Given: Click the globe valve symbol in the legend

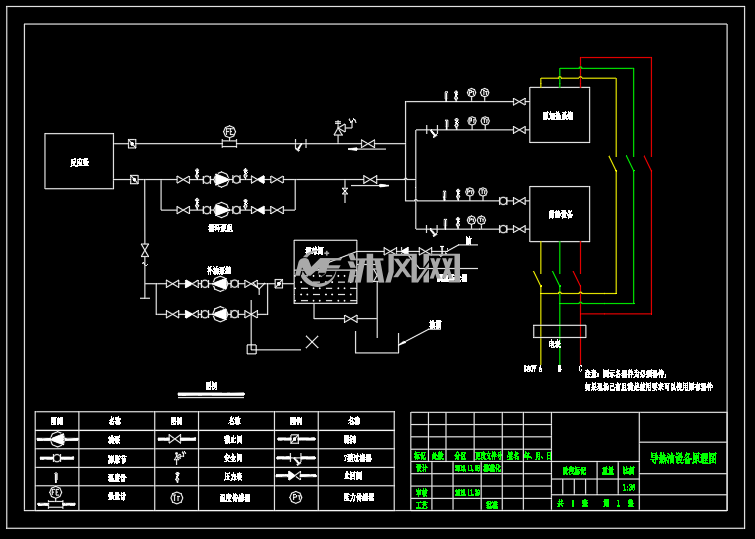Looking at the screenshot, I should point(176,439).
